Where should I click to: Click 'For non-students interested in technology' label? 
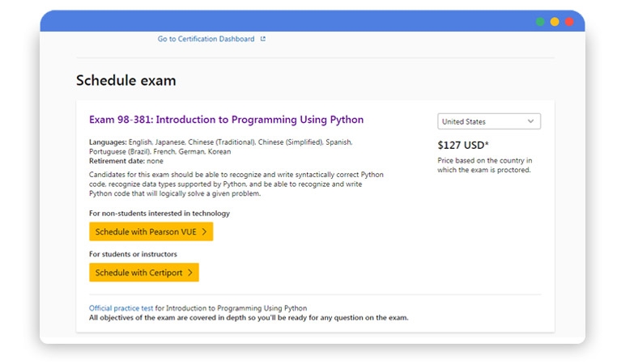160,214
